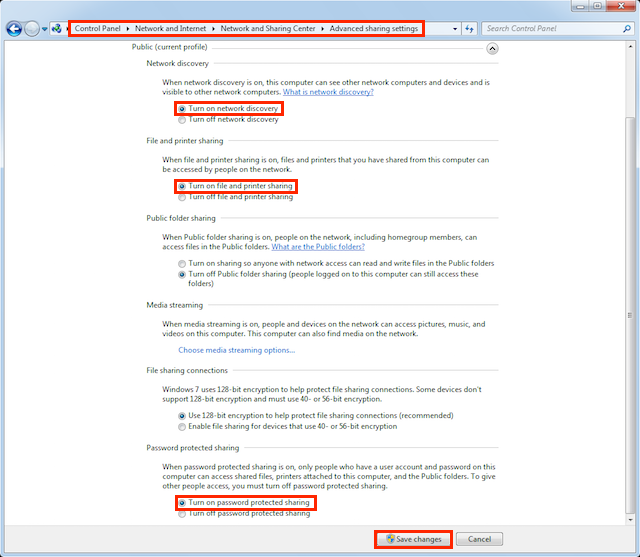
Task: Expand arrow after Network and Internet breadcrumb
Action: point(213,29)
